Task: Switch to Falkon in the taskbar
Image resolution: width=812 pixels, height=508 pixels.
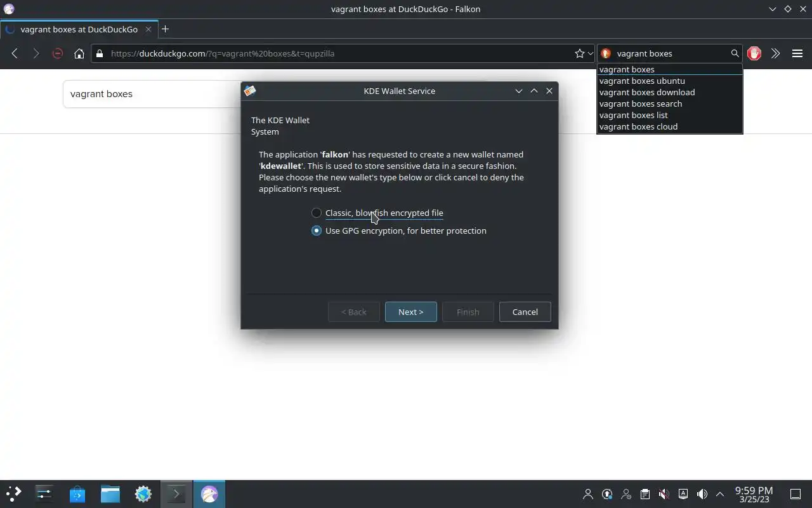Action: click(209, 493)
